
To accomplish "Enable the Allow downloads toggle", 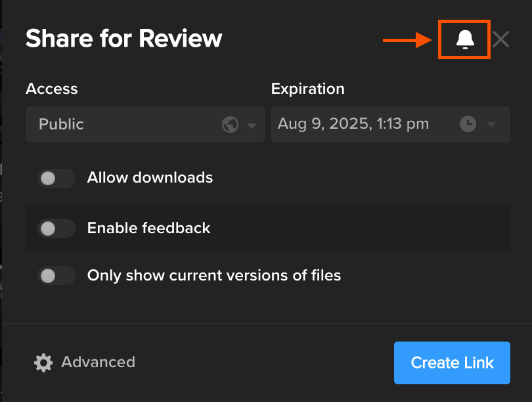I will (x=56, y=178).
